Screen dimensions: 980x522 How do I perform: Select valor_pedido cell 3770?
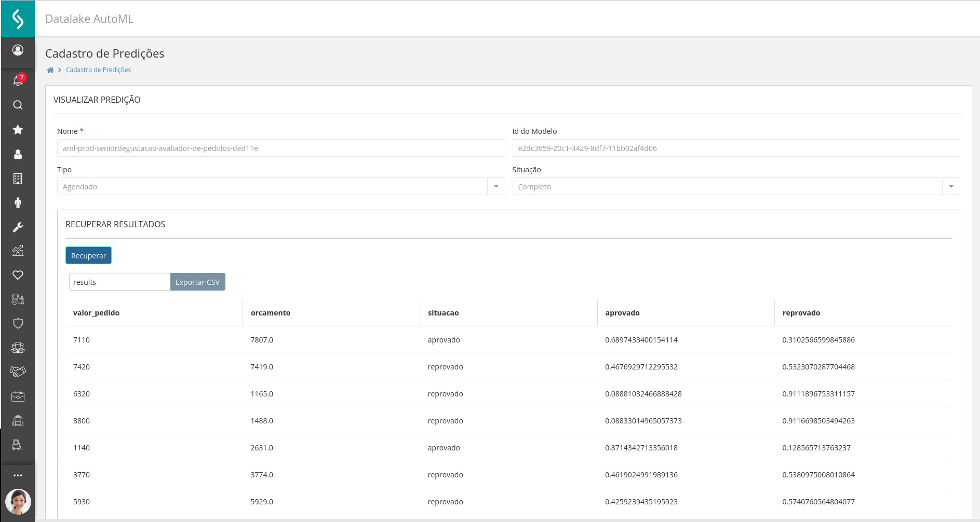click(82, 475)
